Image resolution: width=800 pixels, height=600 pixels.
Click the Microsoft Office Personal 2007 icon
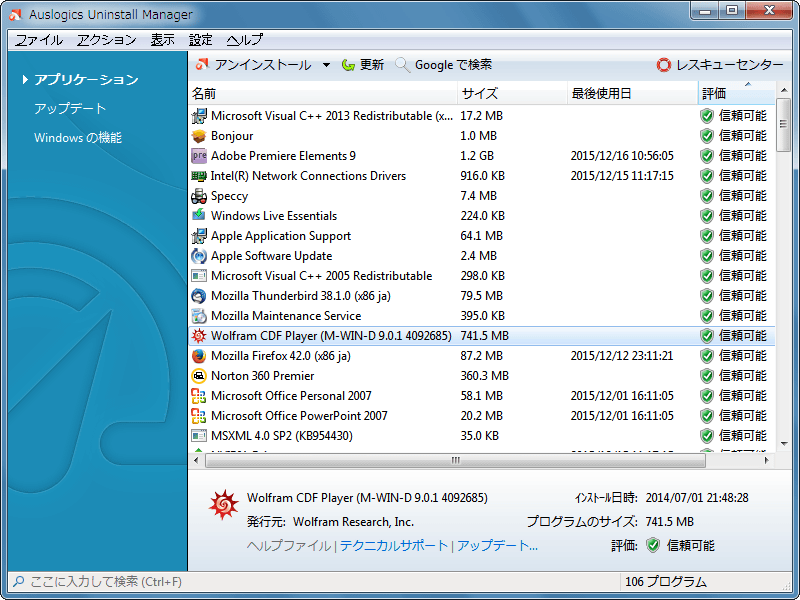click(x=198, y=396)
